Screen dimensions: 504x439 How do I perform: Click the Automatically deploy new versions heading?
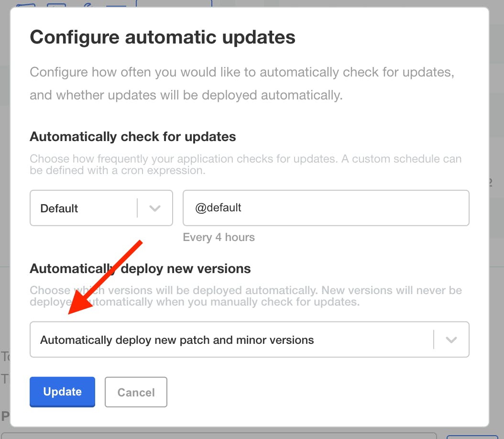click(x=140, y=269)
